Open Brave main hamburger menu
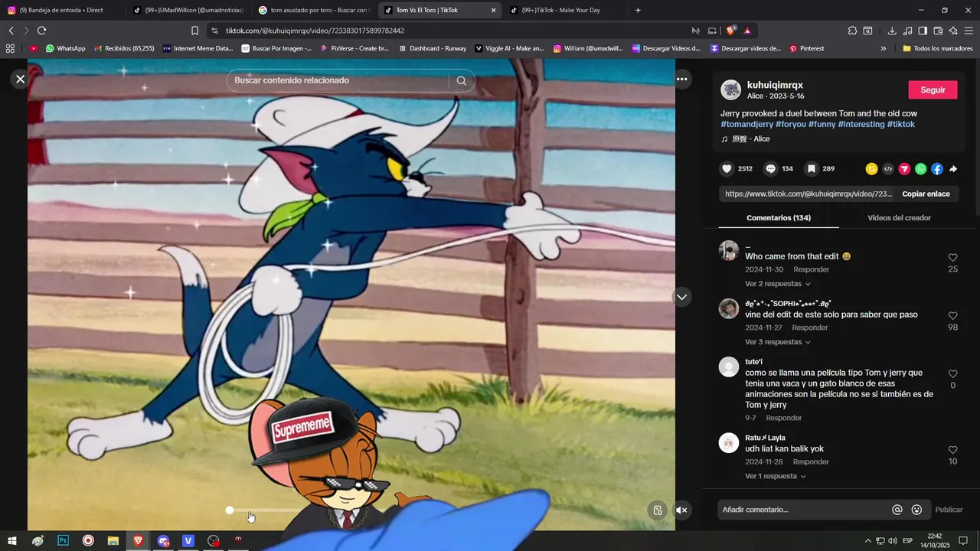This screenshot has height=551, width=980. 969,31
